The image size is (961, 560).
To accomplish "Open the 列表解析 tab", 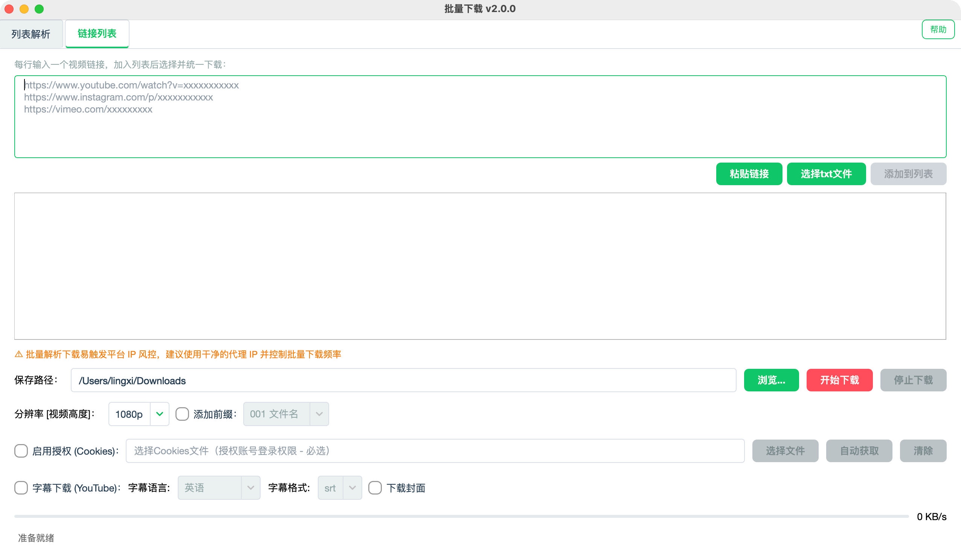I will coord(31,34).
